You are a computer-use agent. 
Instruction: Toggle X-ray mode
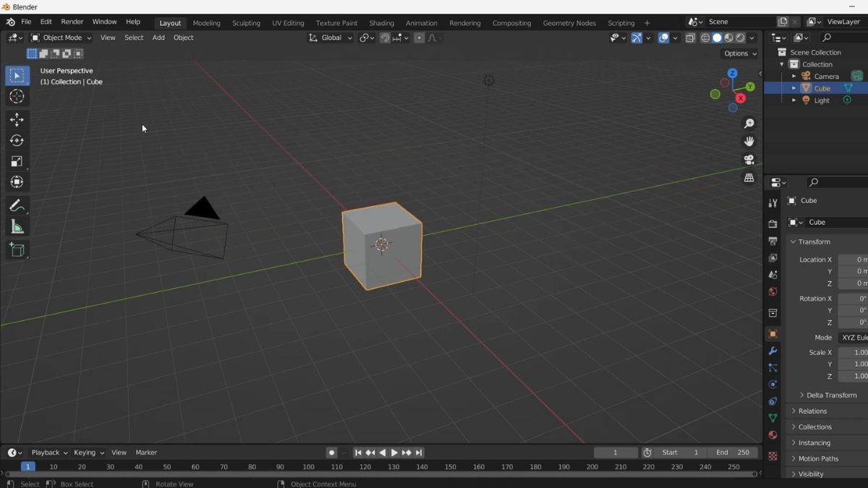tap(690, 38)
